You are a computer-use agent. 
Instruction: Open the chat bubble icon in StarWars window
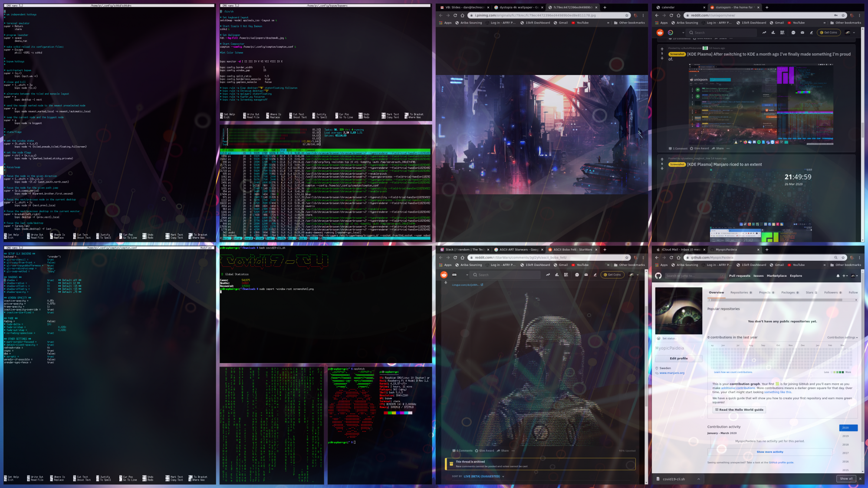tap(577, 275)
